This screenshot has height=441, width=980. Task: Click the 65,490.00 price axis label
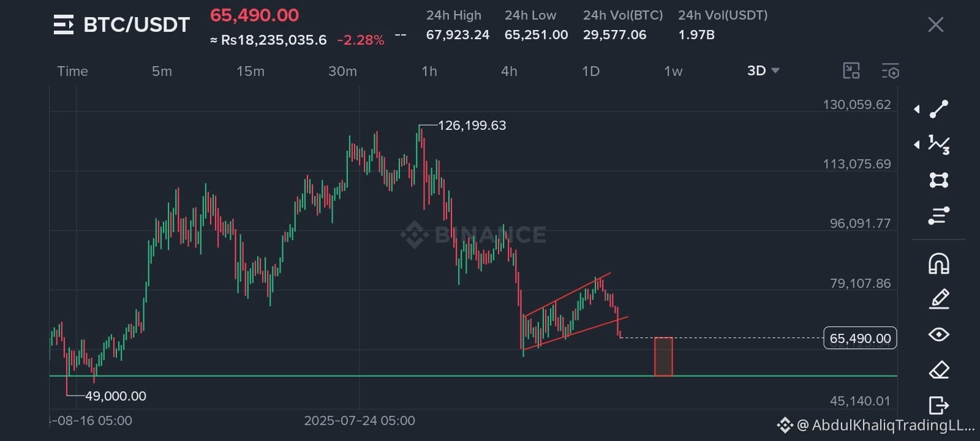(x=860, y=338)
